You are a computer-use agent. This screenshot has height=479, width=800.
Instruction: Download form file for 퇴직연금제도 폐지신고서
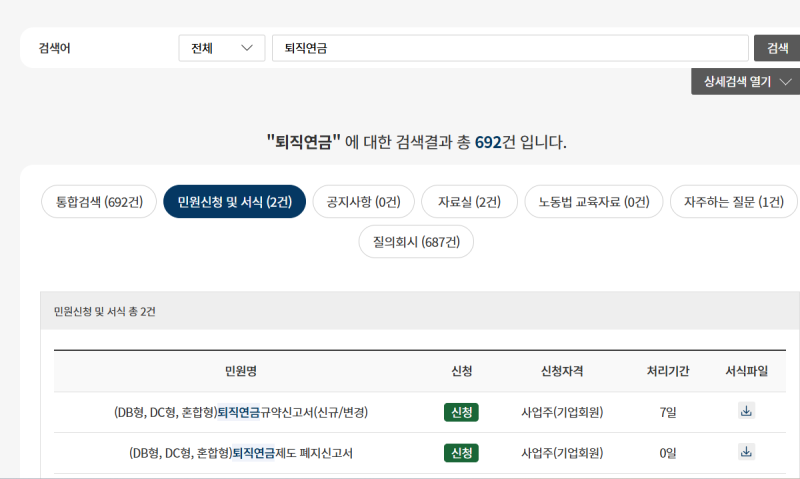(746, 451)
